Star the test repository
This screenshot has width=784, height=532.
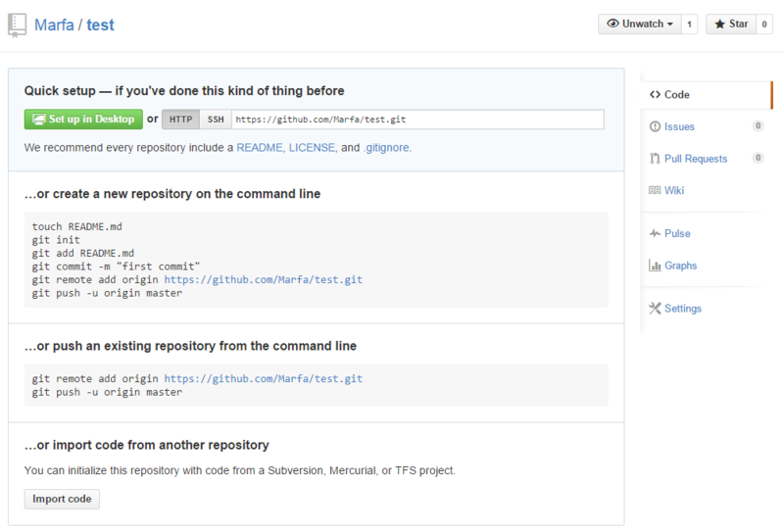click(x=731, y=24)
